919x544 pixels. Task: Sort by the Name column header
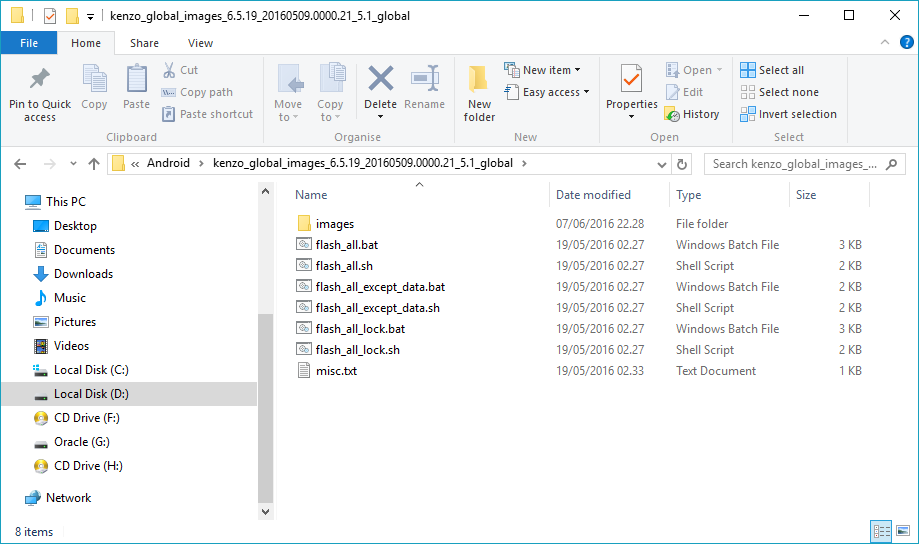point(311,195)
